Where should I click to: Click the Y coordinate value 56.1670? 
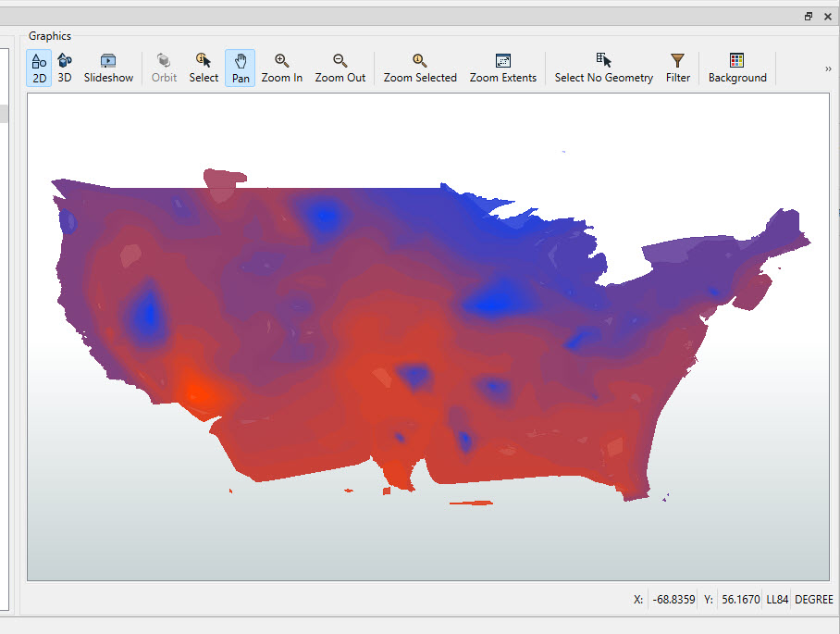pos(740,599)
